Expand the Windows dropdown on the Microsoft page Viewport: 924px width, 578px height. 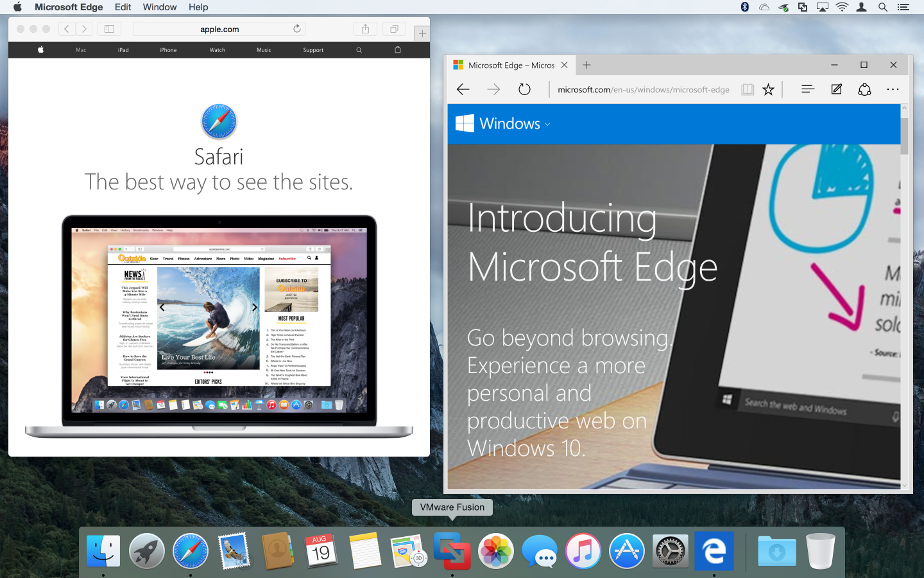pyautogui.click(x=549, y=124)
